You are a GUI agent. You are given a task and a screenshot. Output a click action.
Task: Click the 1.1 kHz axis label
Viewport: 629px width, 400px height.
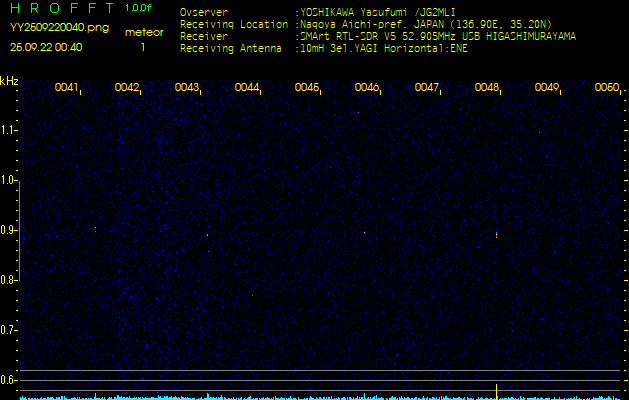pyautogui.click(x=7, y=130)
